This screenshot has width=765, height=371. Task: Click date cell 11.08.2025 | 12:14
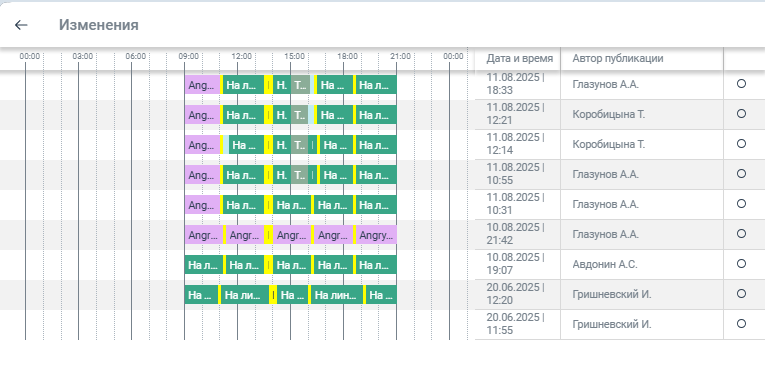coord(515,144)
